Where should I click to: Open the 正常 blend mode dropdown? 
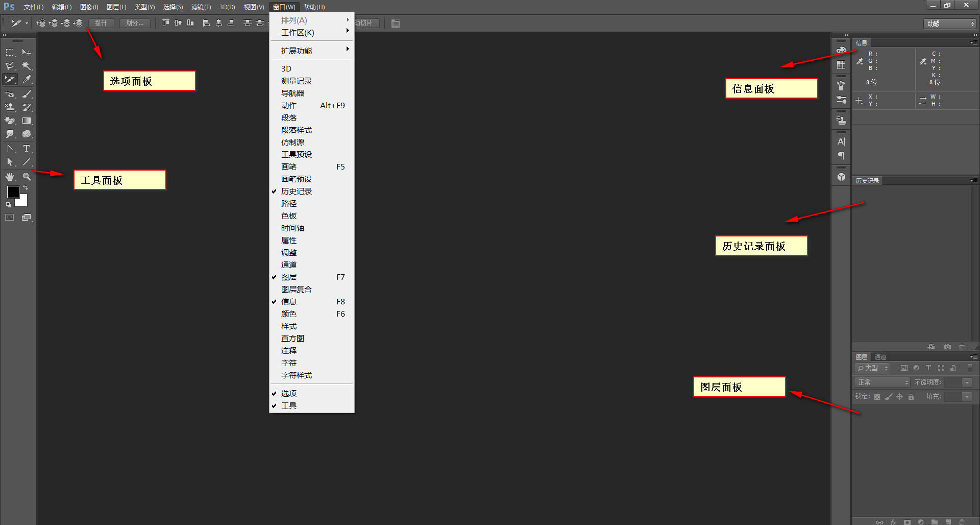click(x=882, y=383)
